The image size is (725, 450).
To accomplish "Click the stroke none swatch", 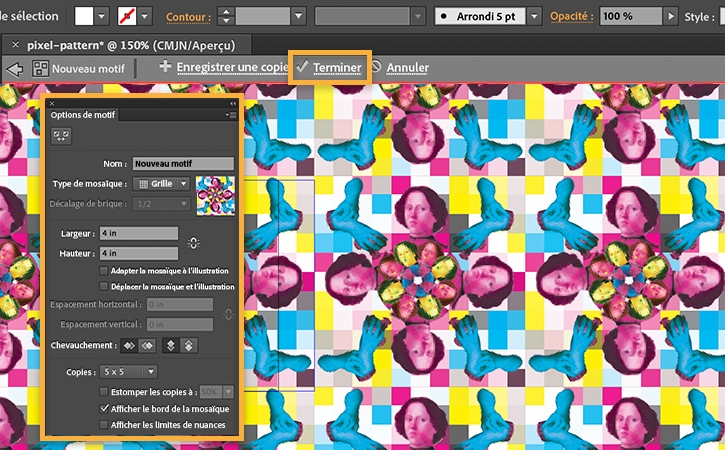I will click(x=127, y=16).
